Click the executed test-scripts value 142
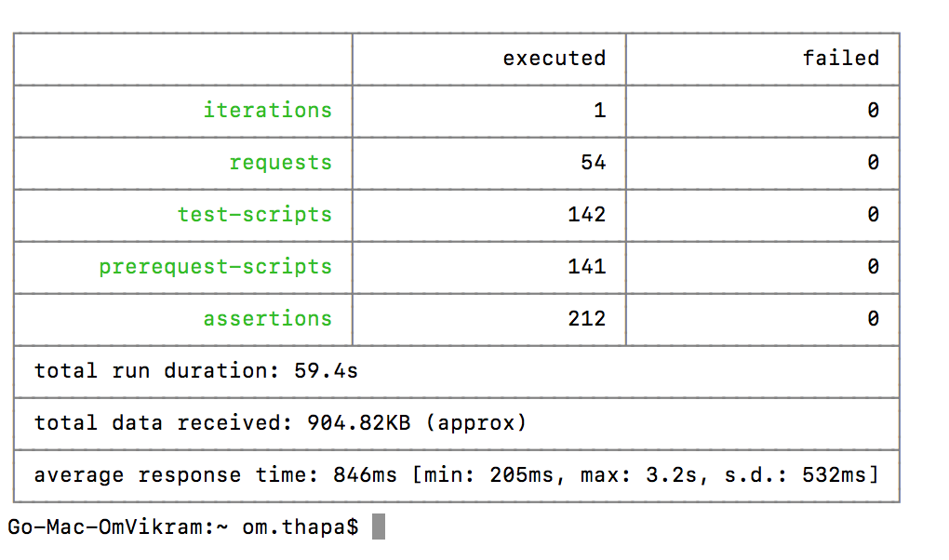This screenshot has height=560, width=949. [x=586, y=214]
